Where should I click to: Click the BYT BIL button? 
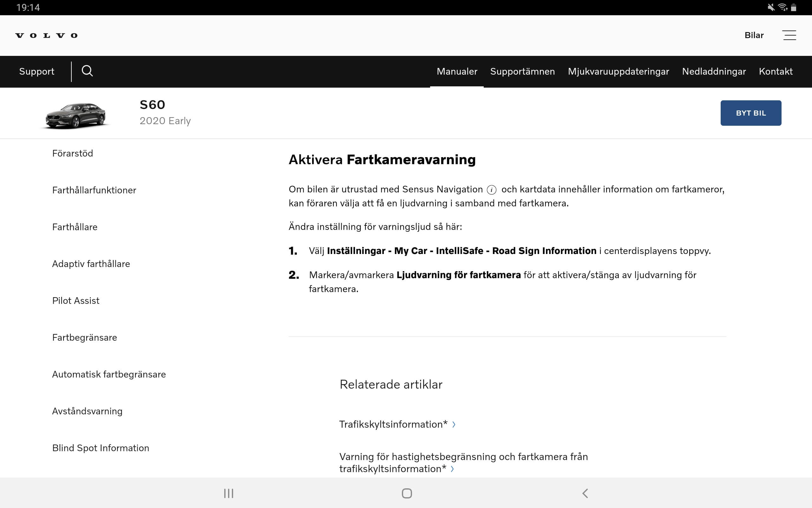tap(750, 113)
